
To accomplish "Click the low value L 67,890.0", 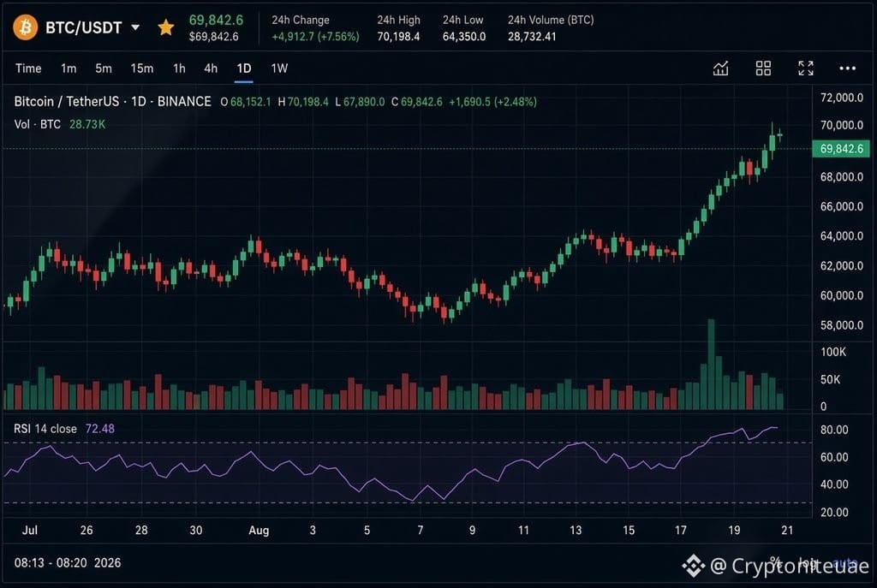I will coord(361,102).
